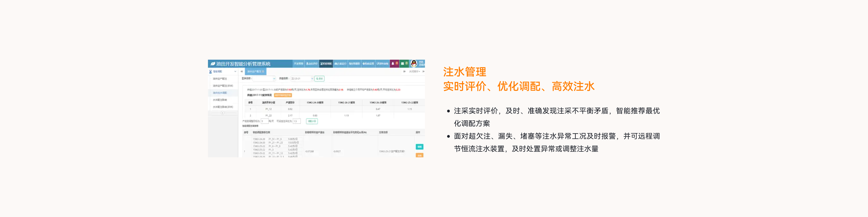Click the leaf logo of the oilfield system
The height and width of the screenshot is (217, 868).
[x=213, y=64]
